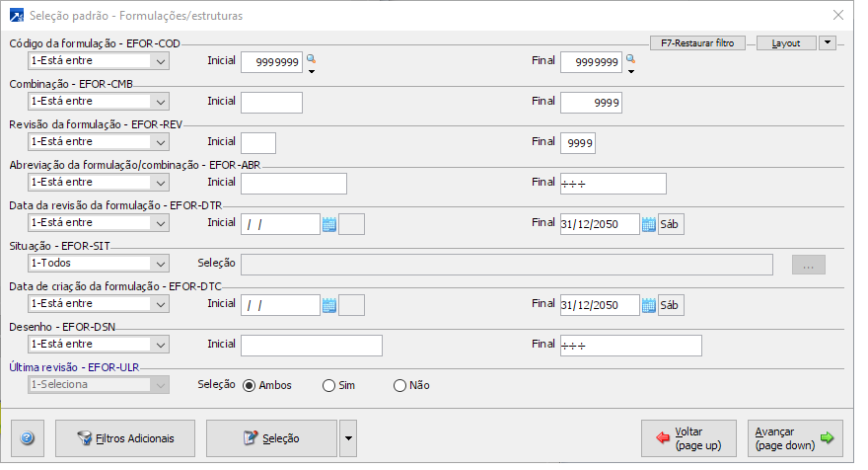
Task: Open calendar for initial creation date
Action: click(x=329, y=305)
